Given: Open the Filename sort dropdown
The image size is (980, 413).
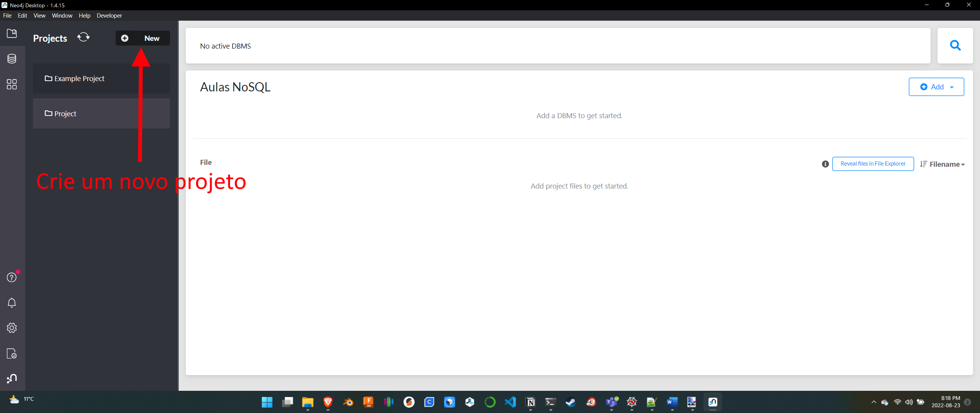Looking at the screenshot, I should click(942, 164).
